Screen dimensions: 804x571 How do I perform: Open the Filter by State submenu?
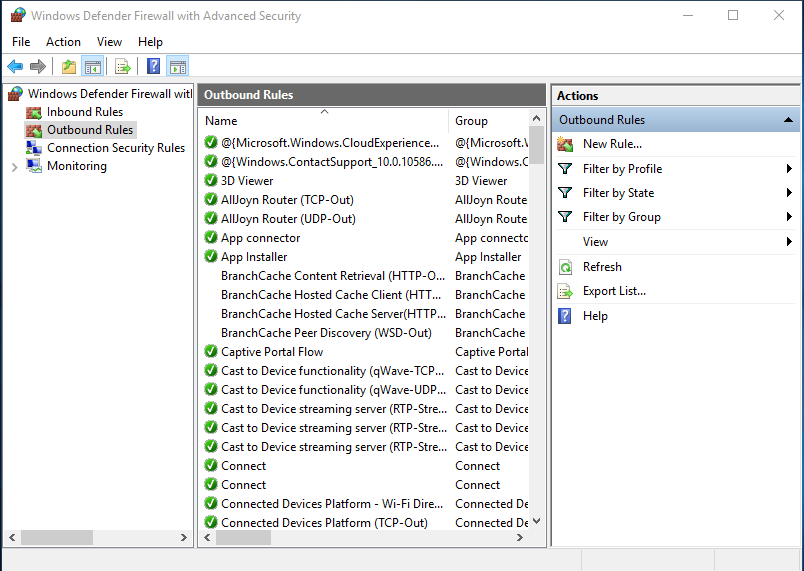click(618, 193)
